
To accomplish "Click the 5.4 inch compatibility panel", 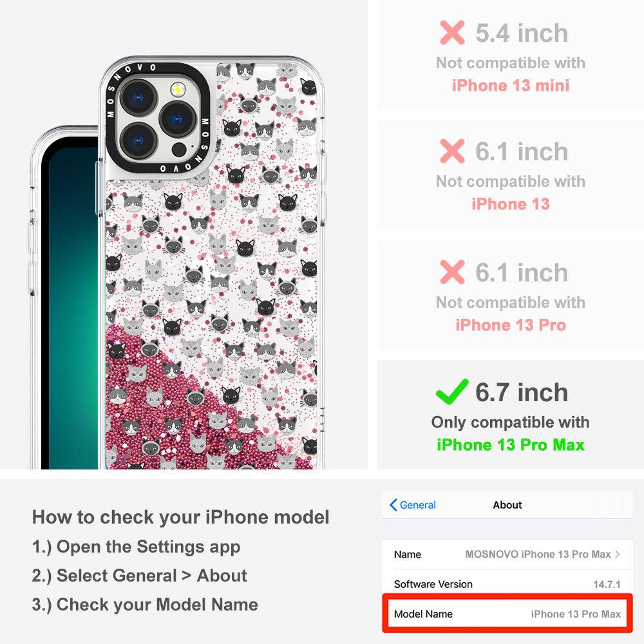I will pos(511,55).
